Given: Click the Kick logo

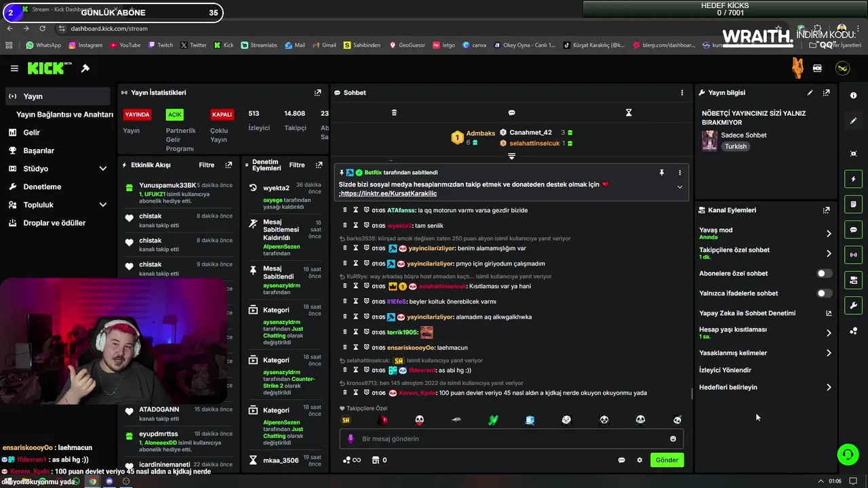Looking at the screenshot, I should coord(50,68).
